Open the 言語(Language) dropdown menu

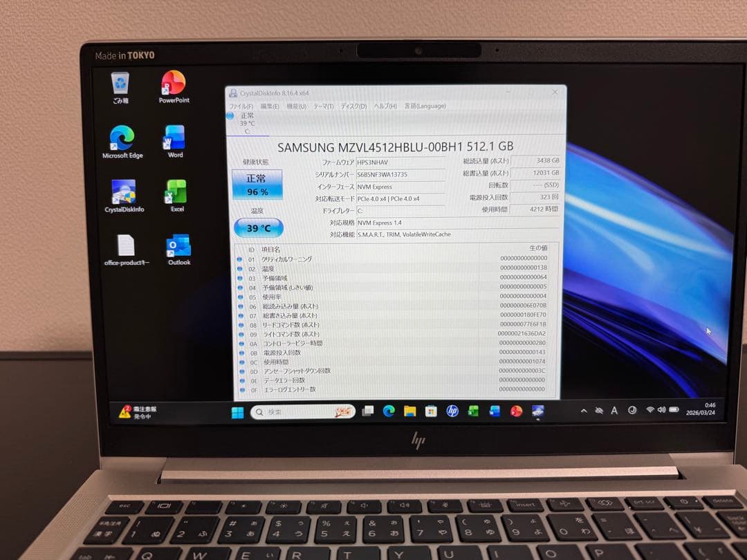click(427, 106)
